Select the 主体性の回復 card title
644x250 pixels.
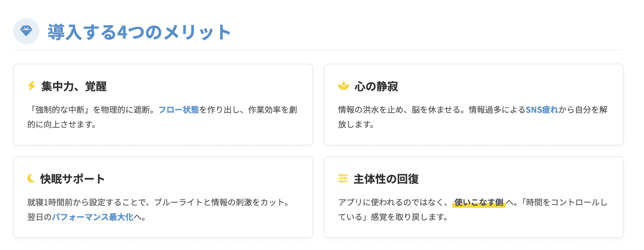[386, 179]
